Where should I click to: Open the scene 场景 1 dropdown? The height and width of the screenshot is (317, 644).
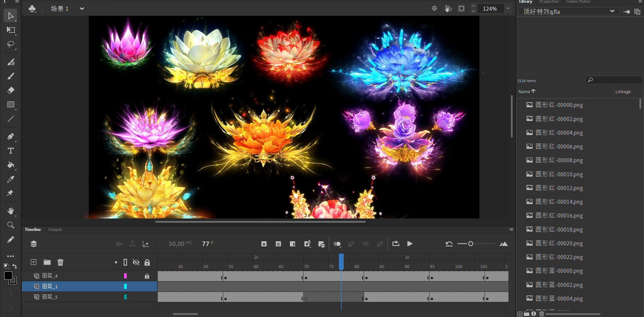(x=82, y=9)
